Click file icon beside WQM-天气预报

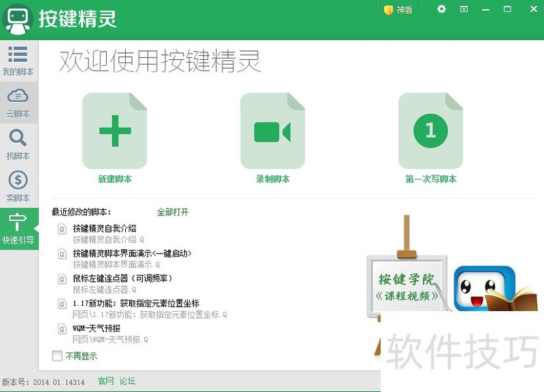[62, 329]
